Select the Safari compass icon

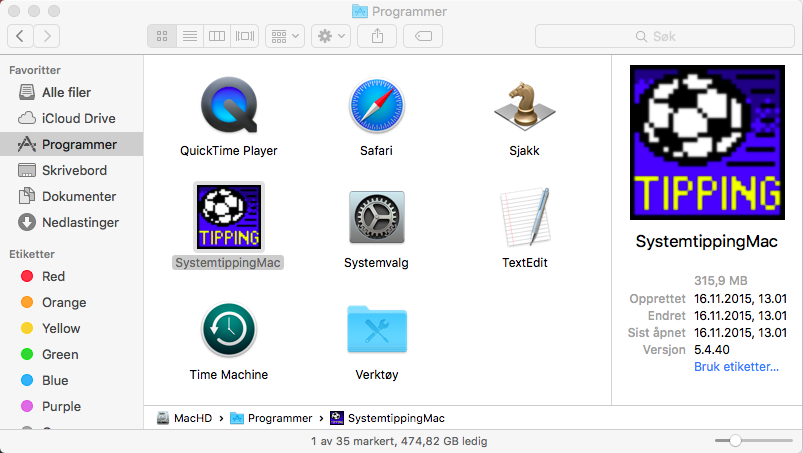coord(376,105)
